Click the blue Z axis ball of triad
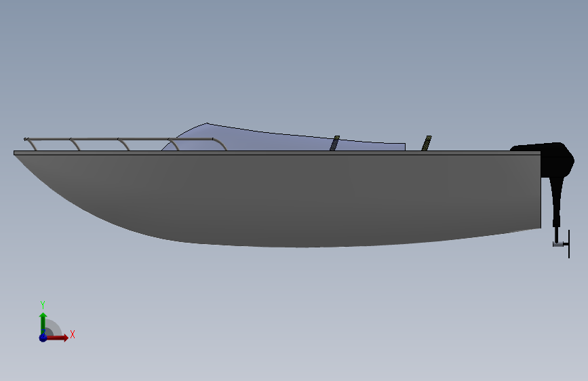The image size is (588, 381). 43,338
